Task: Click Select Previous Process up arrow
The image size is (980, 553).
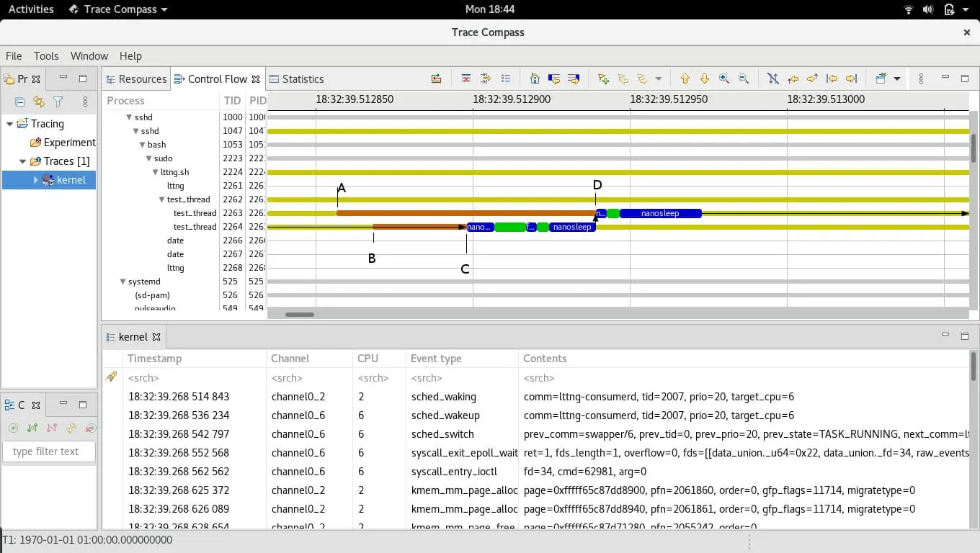Action: coord(685,78)
